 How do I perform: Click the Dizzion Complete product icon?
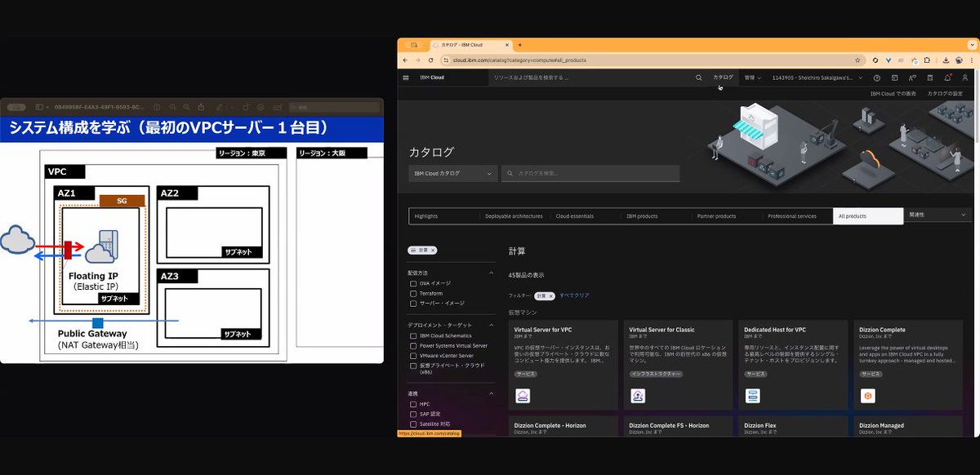[868, 396]
